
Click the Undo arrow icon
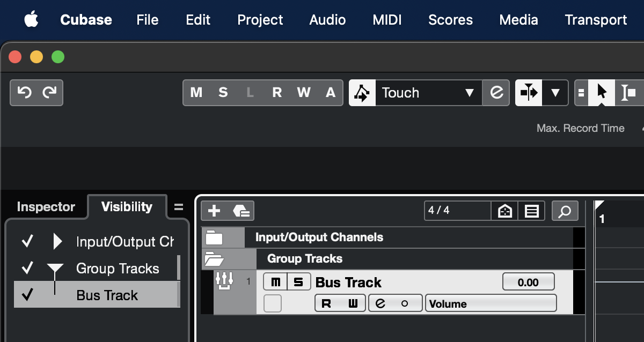click(24, 93)
